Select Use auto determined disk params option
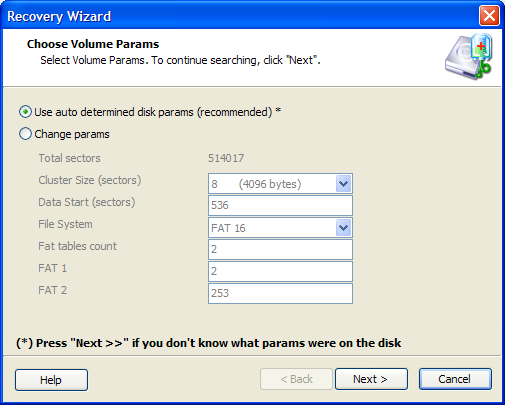Image resolution: width=505 pixels, height=405 pixels. [x=25, y=112]
